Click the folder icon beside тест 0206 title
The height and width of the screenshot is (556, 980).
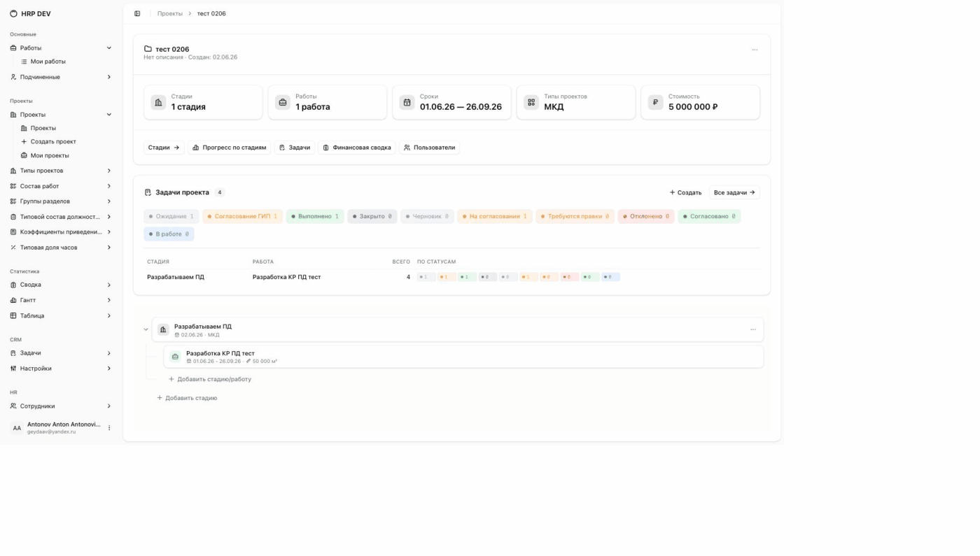click(x=148, y=49)
